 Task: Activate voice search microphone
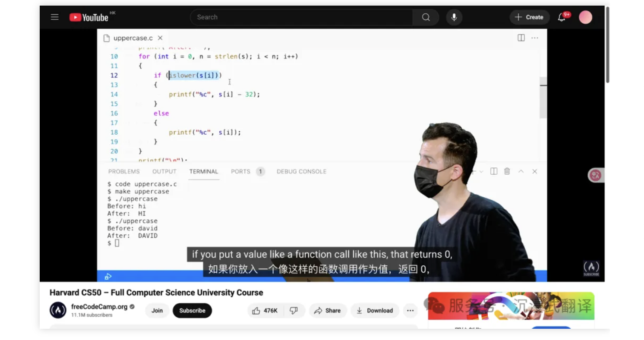(x=454, y=17)
